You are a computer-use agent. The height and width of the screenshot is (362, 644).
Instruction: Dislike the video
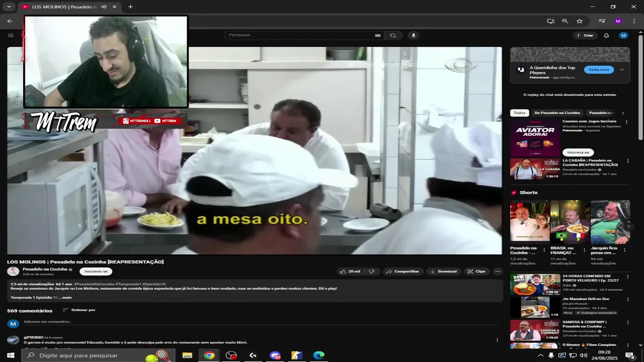372,271
